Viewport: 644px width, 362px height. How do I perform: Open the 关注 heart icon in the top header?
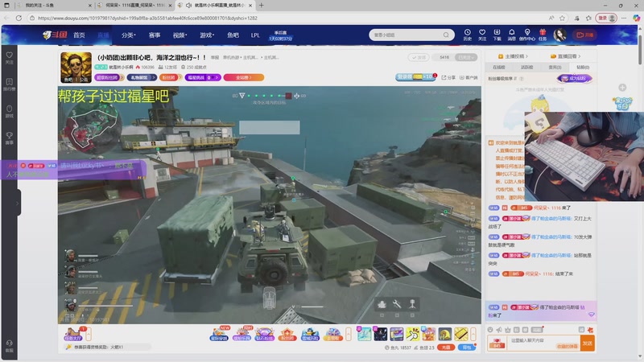[482, 35]
